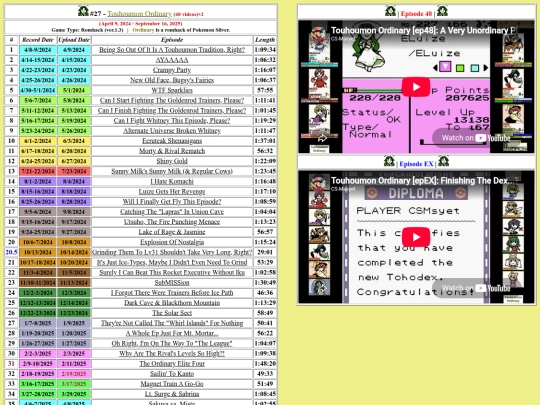Click channel avatar on Episode 48 video
Image resolution: width=540 pixels, height=405 pixels.
pyautogui.click(x=319, y=35)
